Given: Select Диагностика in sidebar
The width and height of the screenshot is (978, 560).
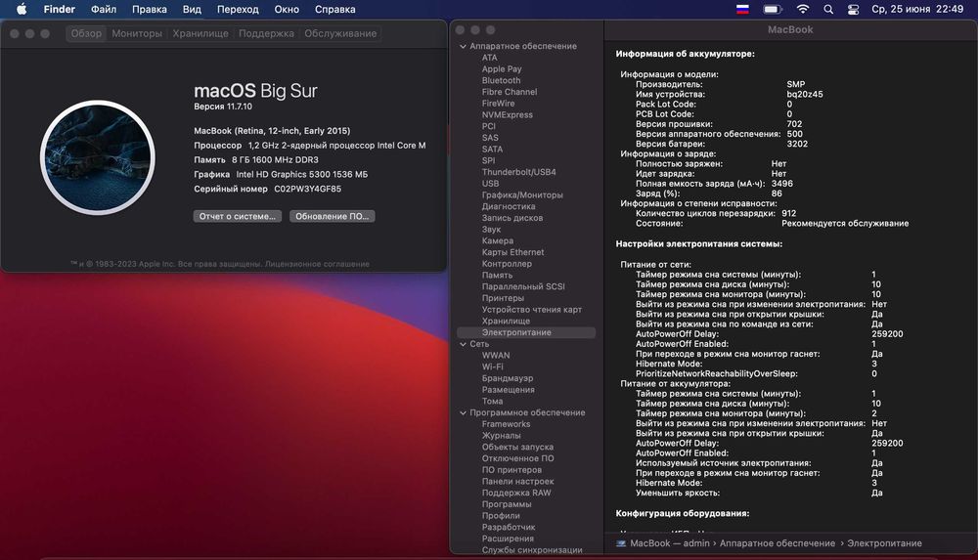Looking at the screenshot, I should [509, 206].
